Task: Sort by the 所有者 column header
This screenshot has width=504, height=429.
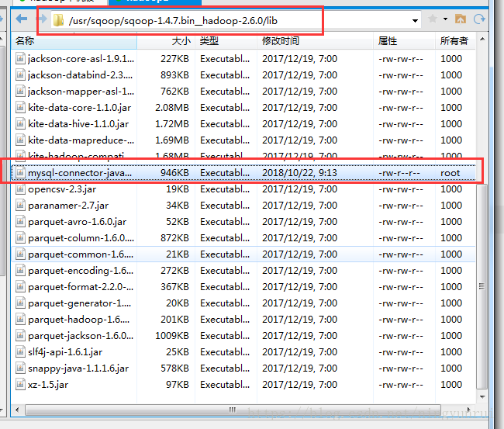Action: click(x=455, y=41)
